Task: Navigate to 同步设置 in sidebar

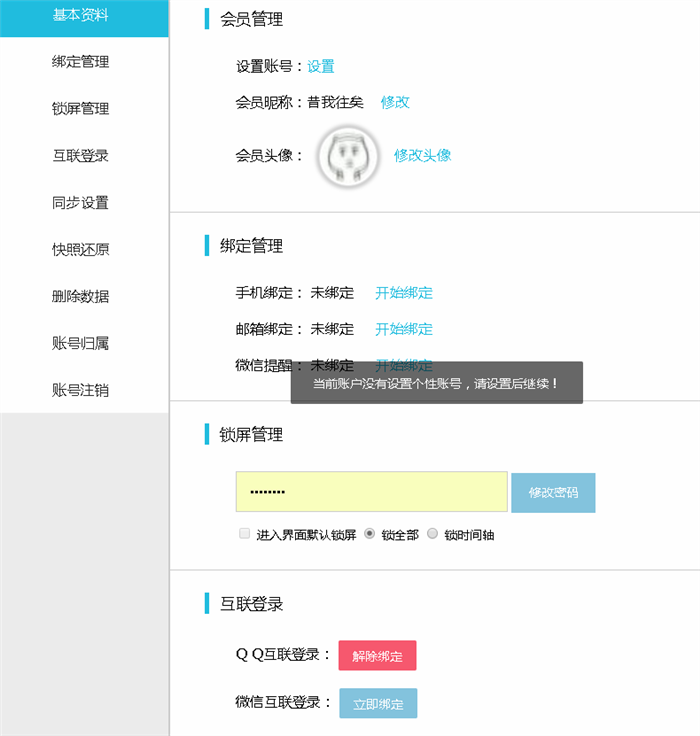Action: (81, 203)
